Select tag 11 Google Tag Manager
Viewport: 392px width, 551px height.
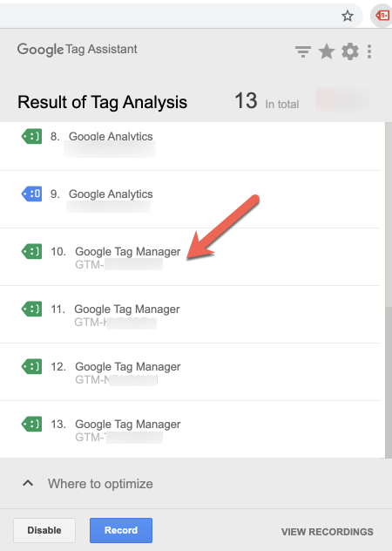190,315
